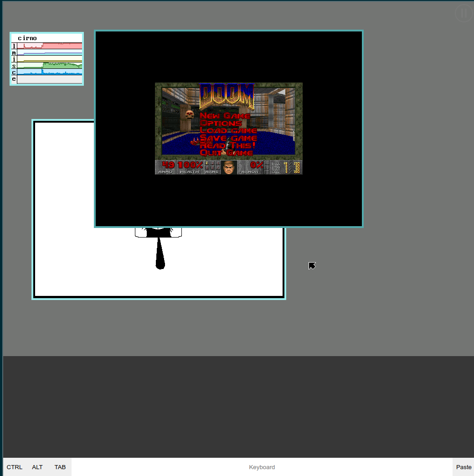Click the 49 ammo counter

tap(168, 165)
